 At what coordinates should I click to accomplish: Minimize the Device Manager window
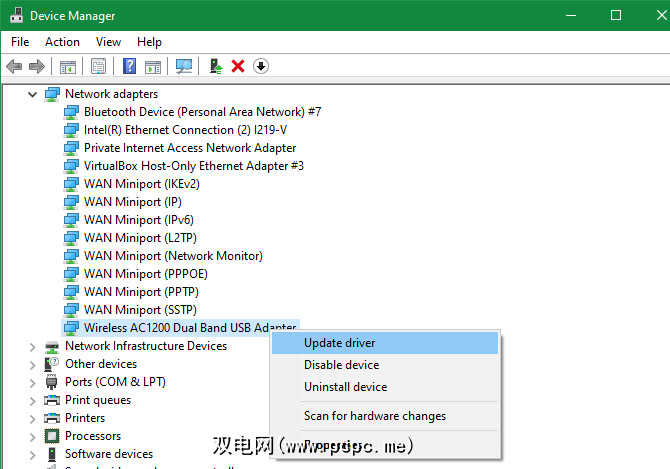[571, 15]
